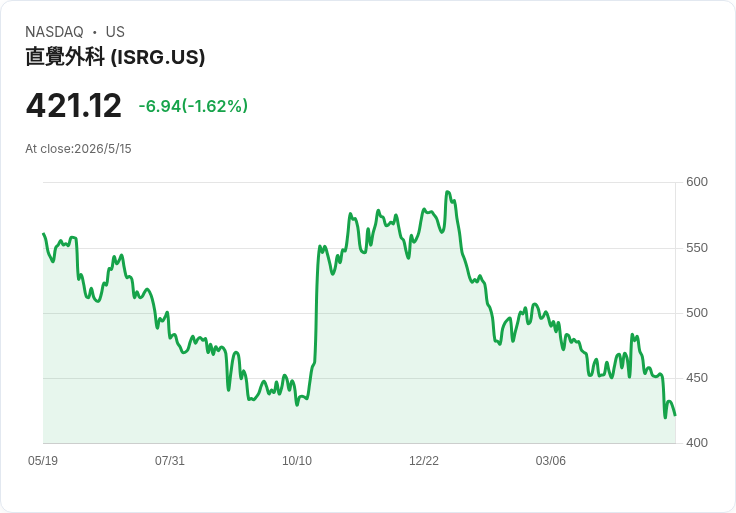Select the 12/22 date axis label
Viewport: 736px width, 513px height.
pos(423,460)
